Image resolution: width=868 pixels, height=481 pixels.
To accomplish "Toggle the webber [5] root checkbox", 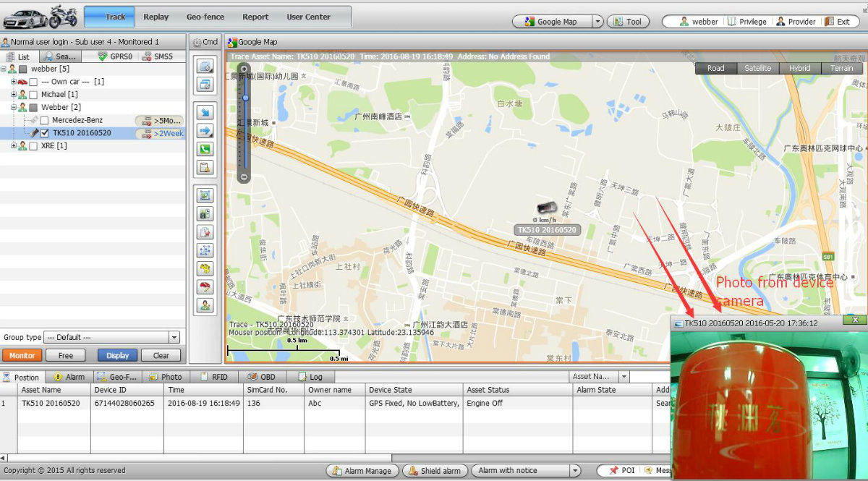I will click(23, 69).
